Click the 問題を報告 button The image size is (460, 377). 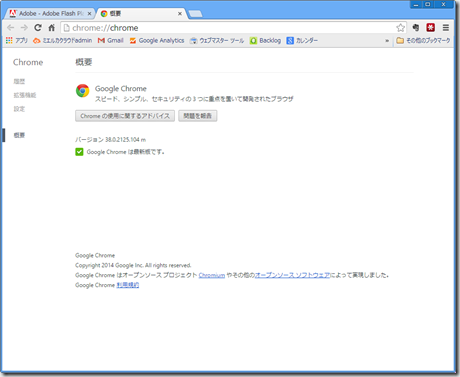[x=198, y=116]
